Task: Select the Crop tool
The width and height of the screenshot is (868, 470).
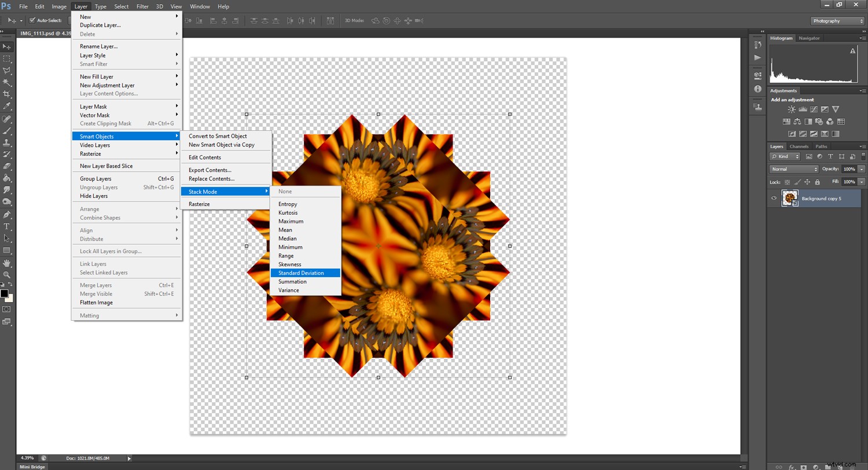Action: (8, 94)
